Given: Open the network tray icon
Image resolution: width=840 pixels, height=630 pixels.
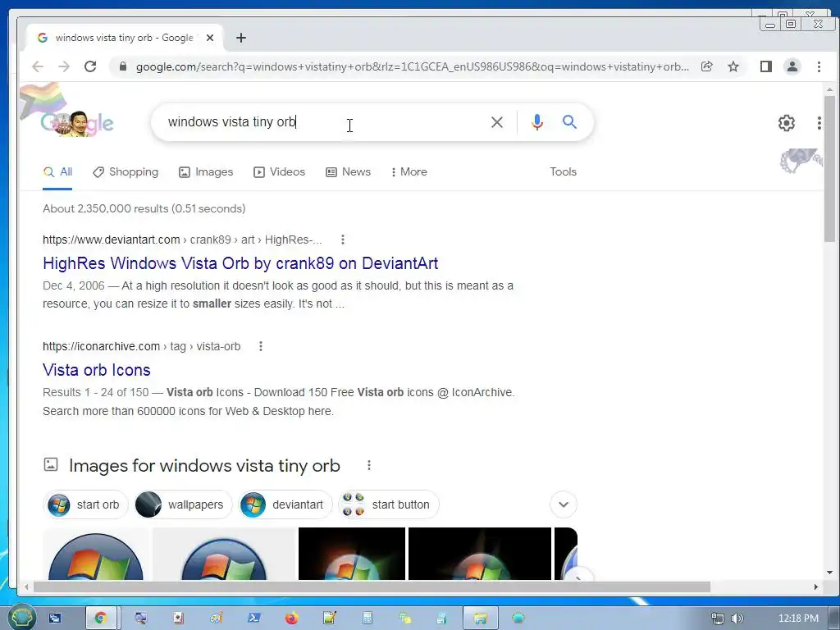Looking at the screenshot, I should point(717,619).
